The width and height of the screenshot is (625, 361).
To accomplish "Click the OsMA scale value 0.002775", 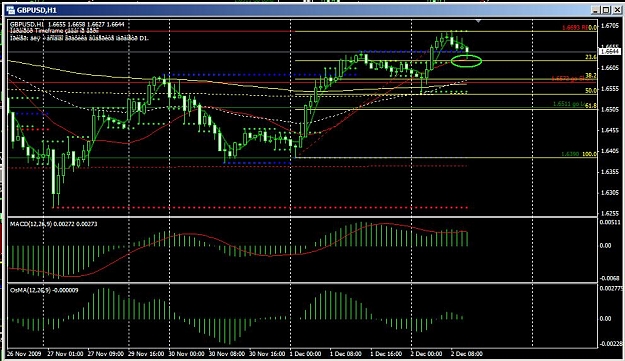I will 611,288.
